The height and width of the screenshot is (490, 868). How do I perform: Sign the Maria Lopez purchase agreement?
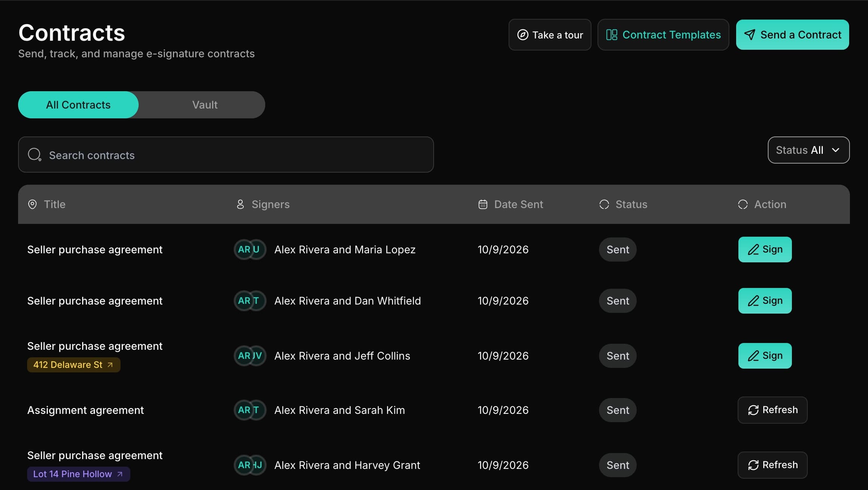click(765, 250)
